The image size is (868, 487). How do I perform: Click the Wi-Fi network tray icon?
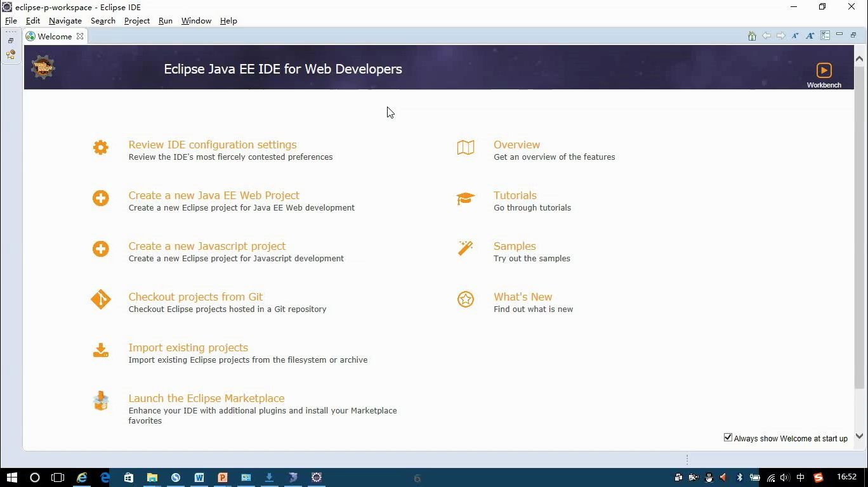tap(770, 477)
